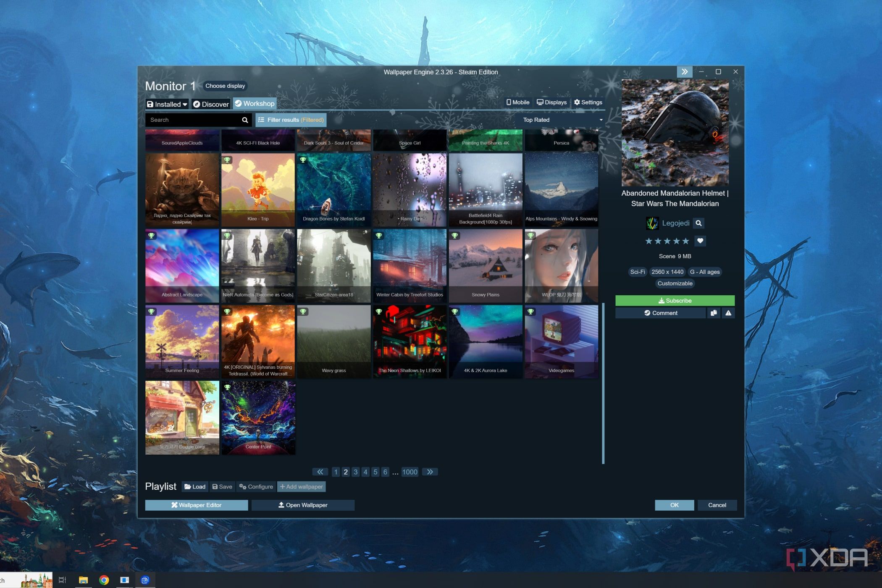Switch to the Discover tab

point(211,104)
